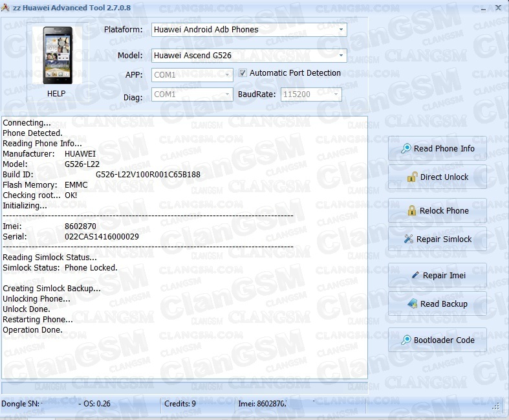Viewport: 509px width, 420px height.
Task: Expand the Model dropdown
Action: tap(341, 56)
